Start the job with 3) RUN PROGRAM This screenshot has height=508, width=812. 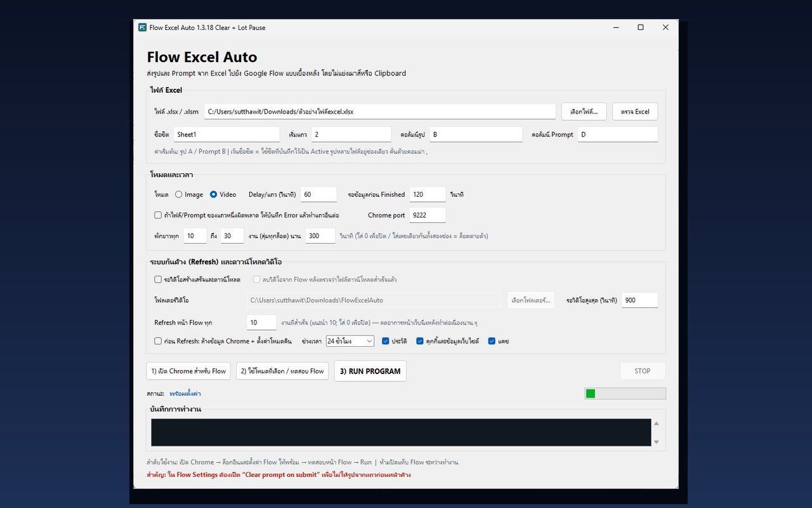tap(370, 371)
